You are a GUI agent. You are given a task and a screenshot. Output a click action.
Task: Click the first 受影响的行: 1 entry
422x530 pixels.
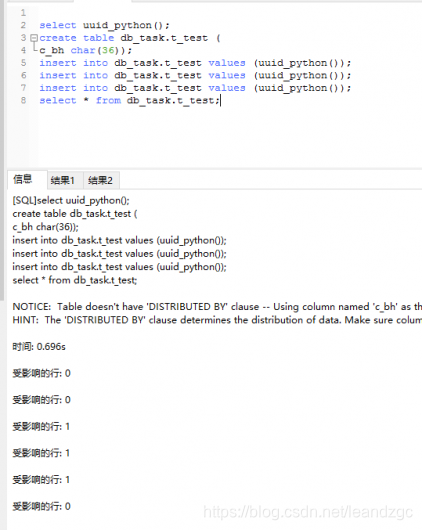[41, 426]
